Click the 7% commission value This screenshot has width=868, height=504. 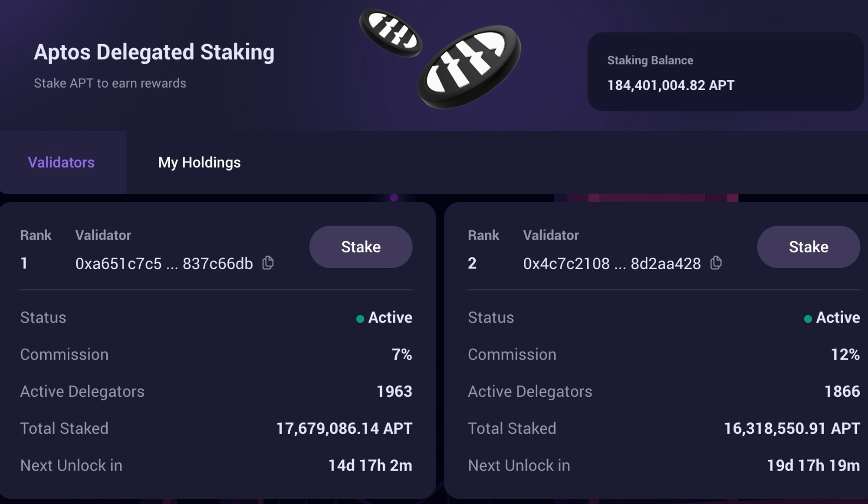402,355
